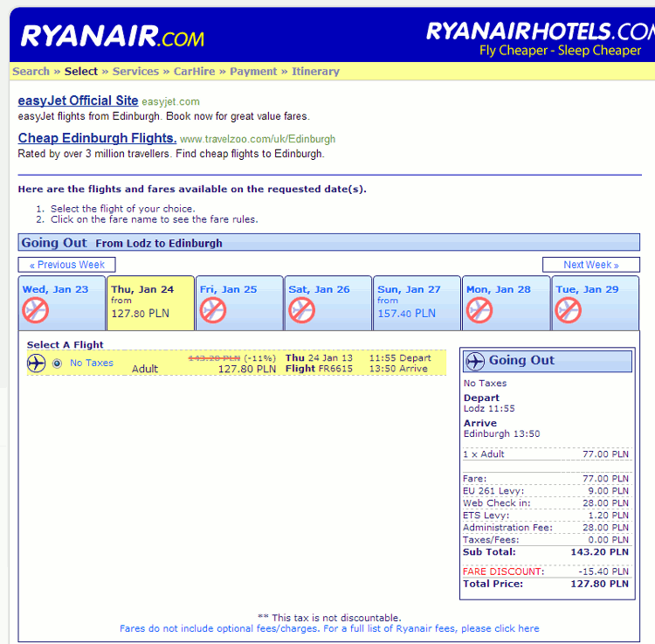
Task: Click the Web Check in 28.00 PLN row
Action: [x=546, y=503]
